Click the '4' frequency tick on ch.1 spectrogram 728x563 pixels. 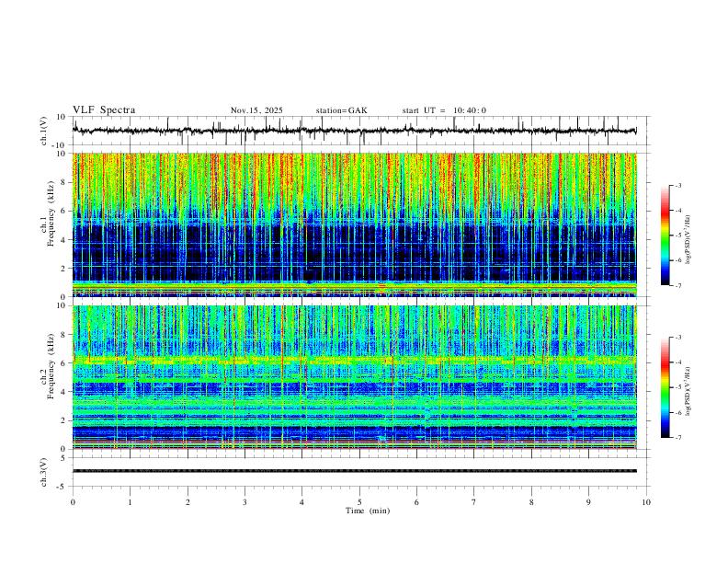coord(64,240)
